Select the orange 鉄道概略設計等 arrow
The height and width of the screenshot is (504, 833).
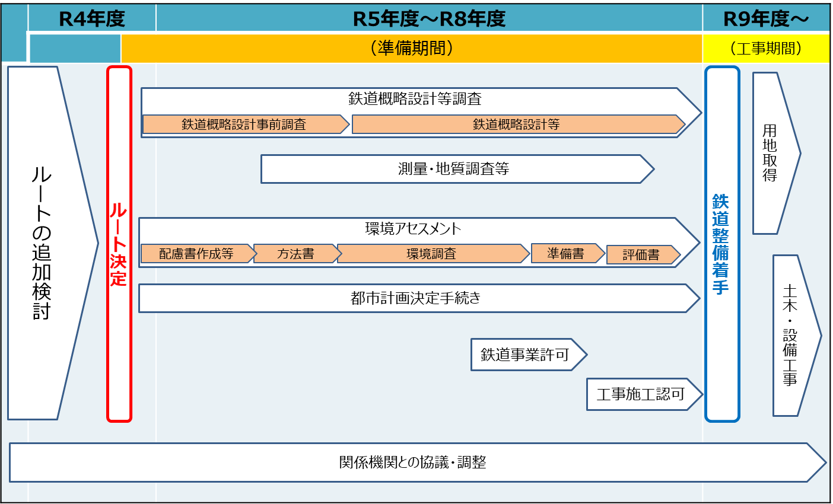(x=519, y=125)
